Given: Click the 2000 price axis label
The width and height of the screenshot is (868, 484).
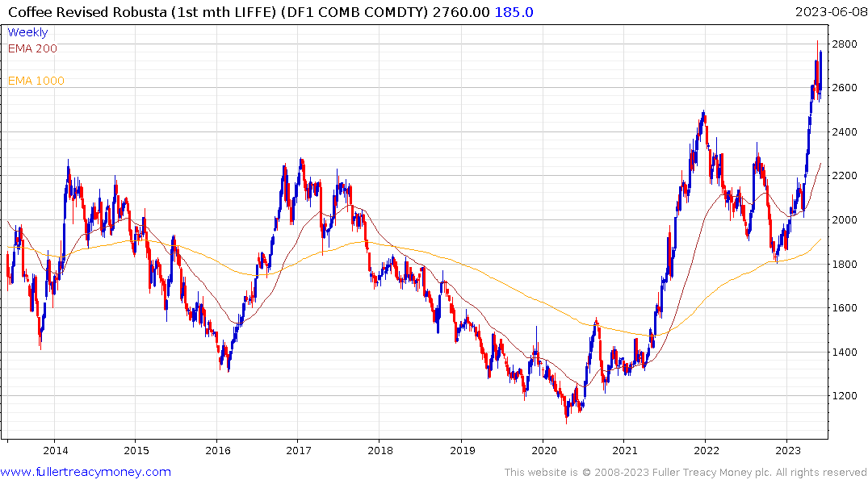Looking at the screenshot, I should pos(845,220).
